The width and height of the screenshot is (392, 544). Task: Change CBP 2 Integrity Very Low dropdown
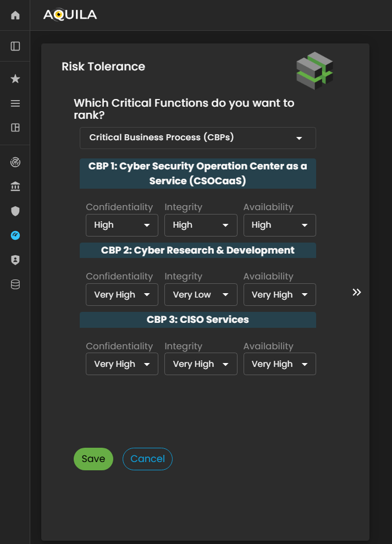[x=201, y=295]
